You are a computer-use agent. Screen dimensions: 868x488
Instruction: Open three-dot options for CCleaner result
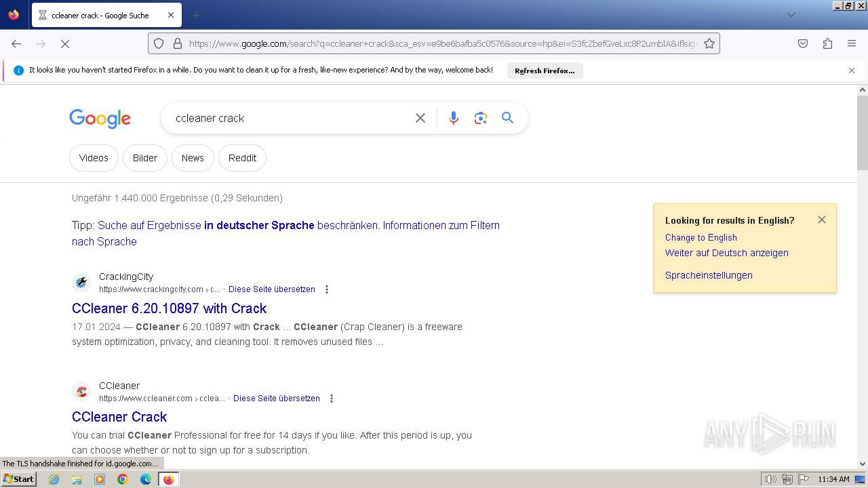coord(332,399)
